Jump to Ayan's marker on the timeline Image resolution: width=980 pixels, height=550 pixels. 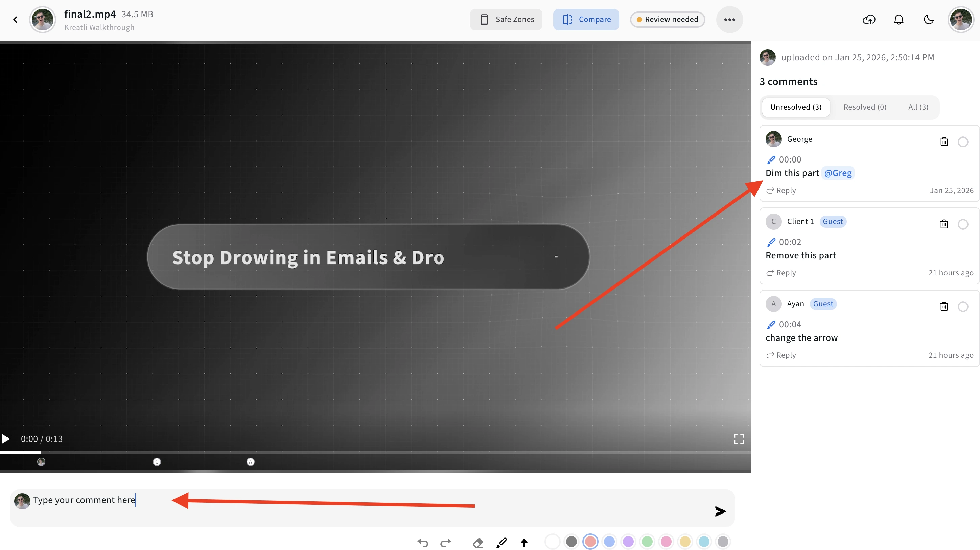[250, 462]
